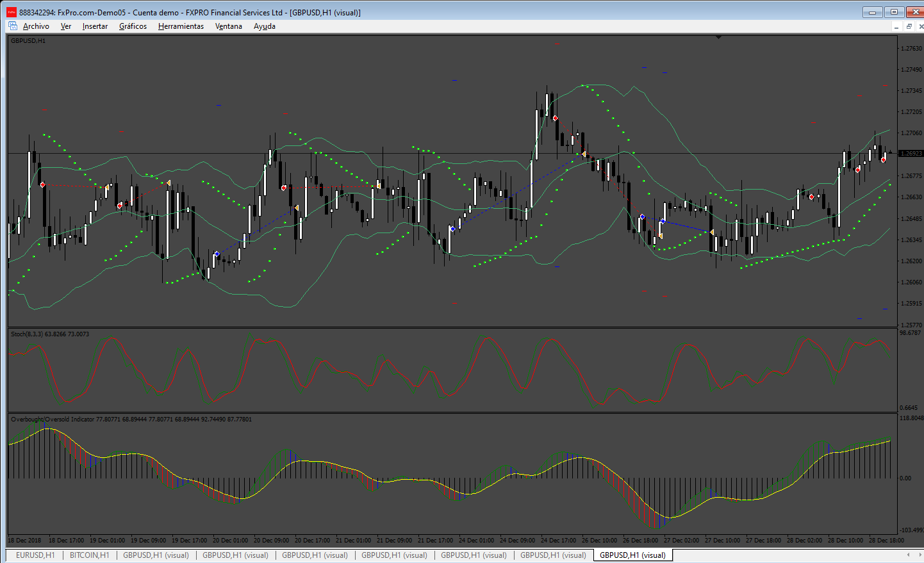Viewport: 924px width, 563px height.
Task: Open the Insertar menu
Action: pos(95,26)
